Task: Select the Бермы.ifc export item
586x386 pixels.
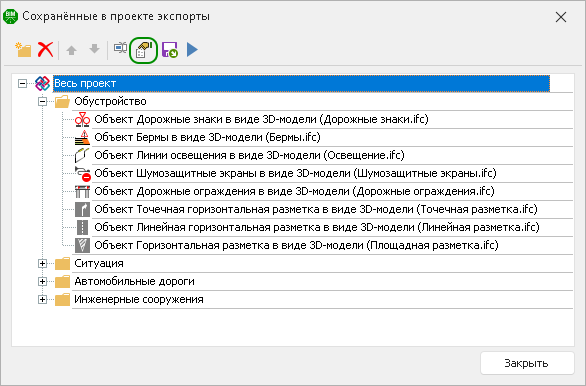Action: pyautogui.click(x=207, y=137)
